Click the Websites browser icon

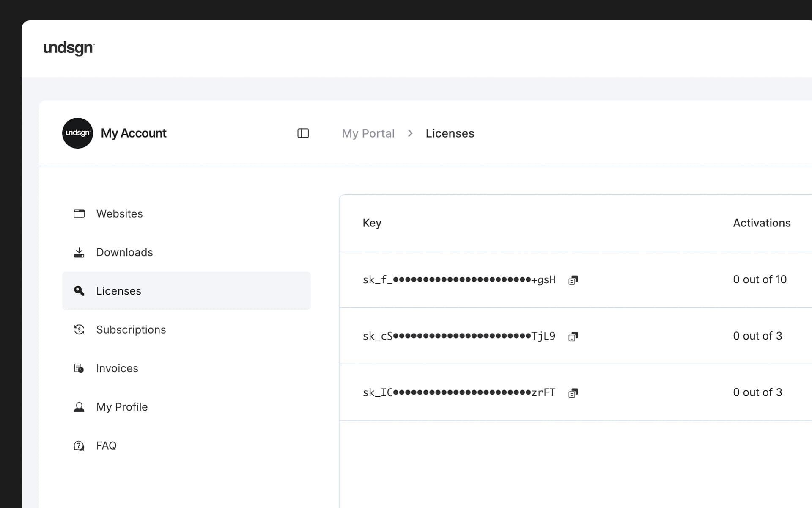tap(79, 213)
